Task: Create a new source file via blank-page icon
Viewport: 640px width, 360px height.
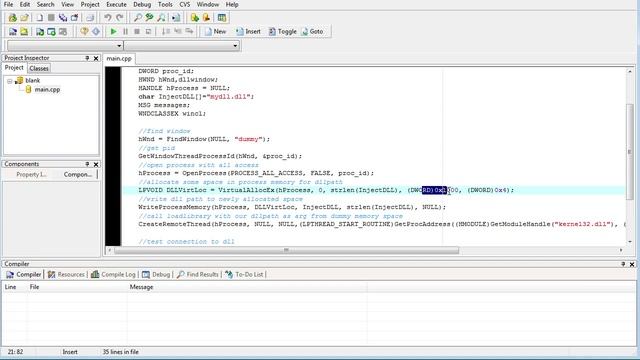Action: point(39,18)
